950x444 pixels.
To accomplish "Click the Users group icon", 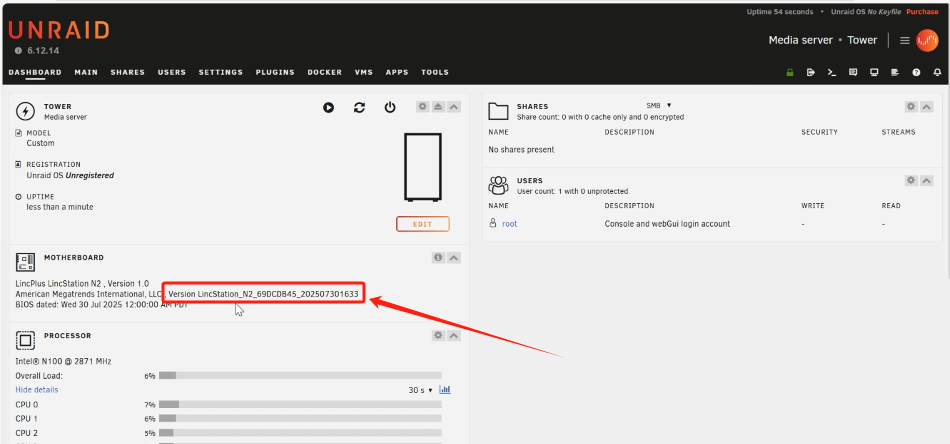I will tap(499, 185).
